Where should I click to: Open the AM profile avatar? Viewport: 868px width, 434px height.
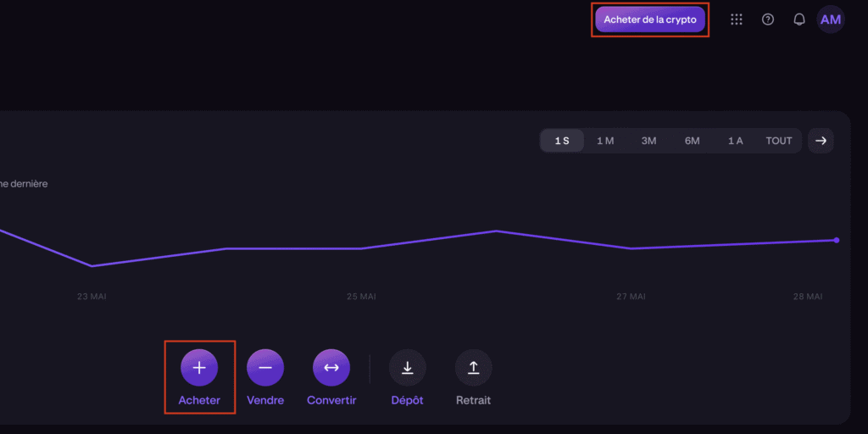(x=831, y=19)
